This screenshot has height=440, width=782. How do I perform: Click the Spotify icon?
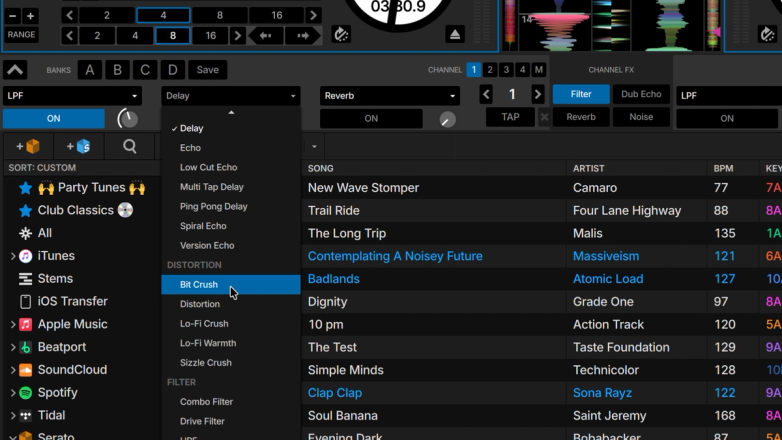coord(25,393)
